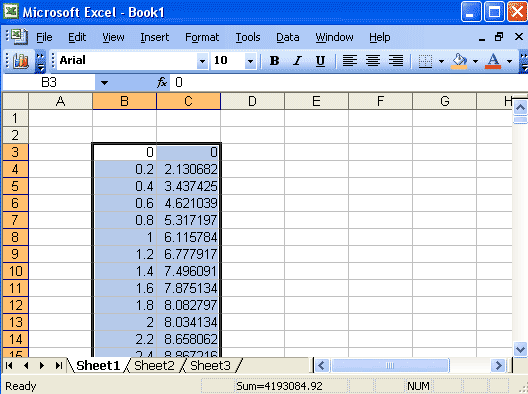
Task: Open Fill Color dropdown arrow
Action: tap(475, 61)
